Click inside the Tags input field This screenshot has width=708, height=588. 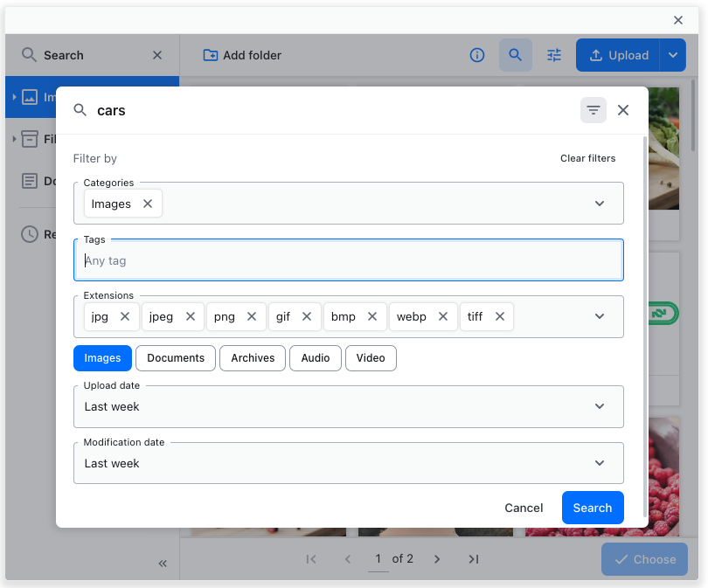(x=348, y=259)
